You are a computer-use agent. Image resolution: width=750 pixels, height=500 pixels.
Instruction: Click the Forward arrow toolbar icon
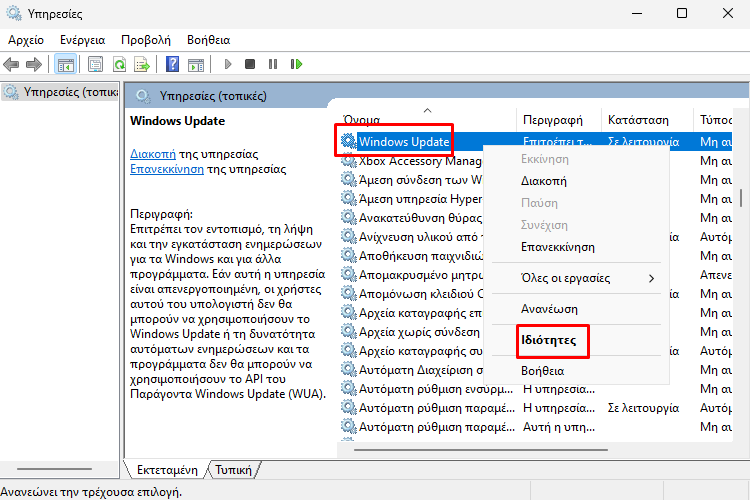click(33, 64)
